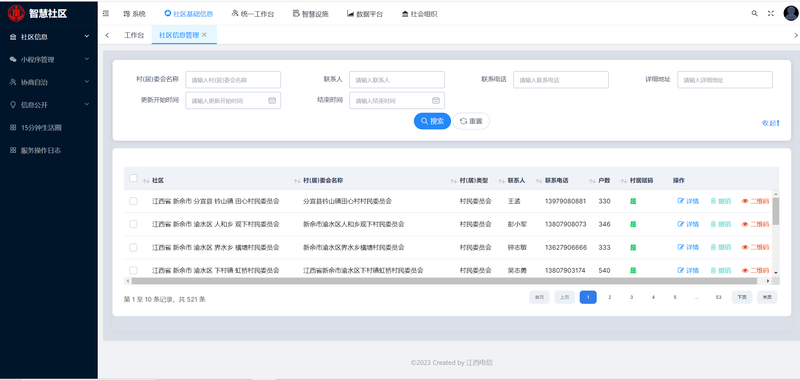Focus the 详细地址 input field

click(725, 80)
